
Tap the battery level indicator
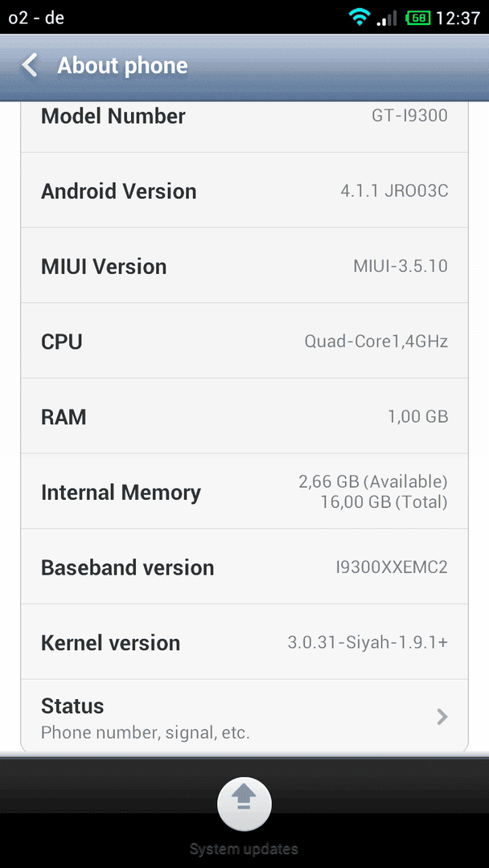click(417, 18)
